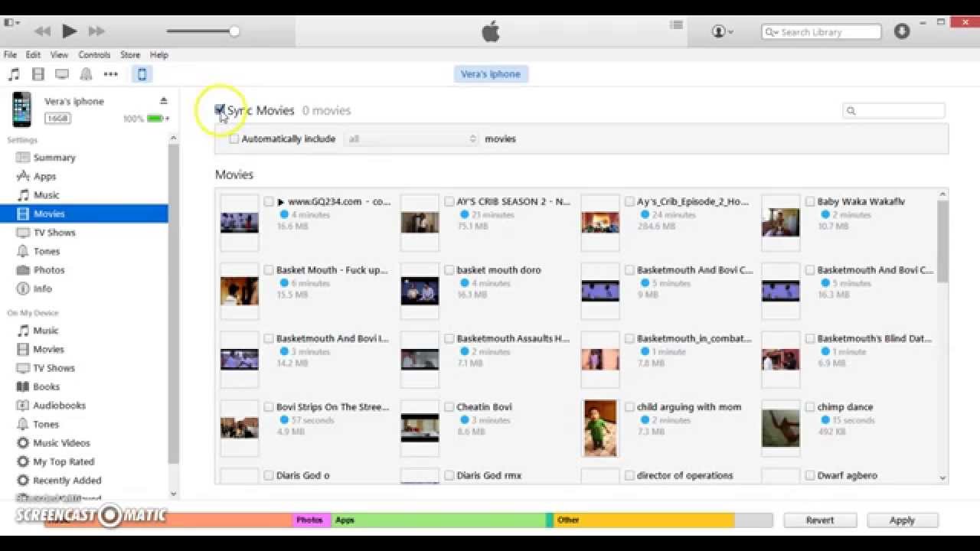The image size is (980, 551).
Task: Check the www.GQ234.com movie checkbox
Action: [269, 202]
